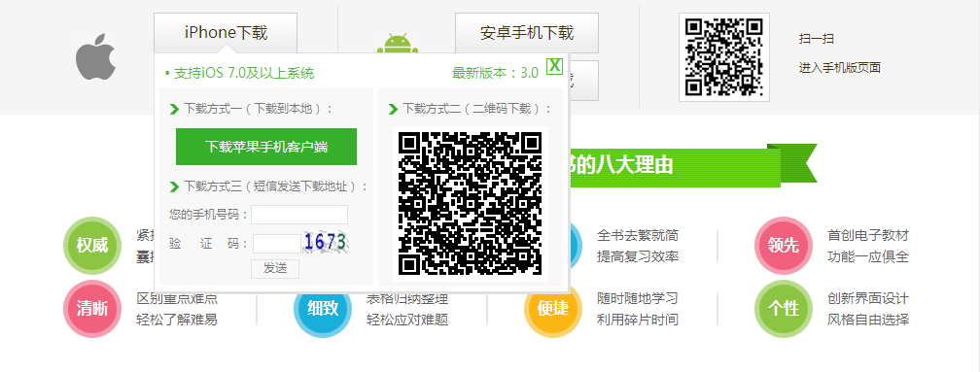Click the 发送 button
The width and height of the screenshot is (980, 372).
(275, 268)
